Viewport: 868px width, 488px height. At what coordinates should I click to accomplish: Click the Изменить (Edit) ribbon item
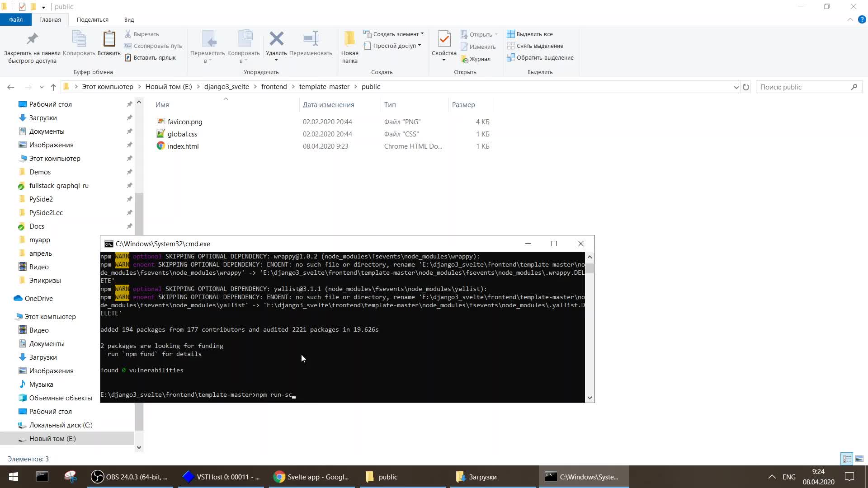click(x=478, y=47)
